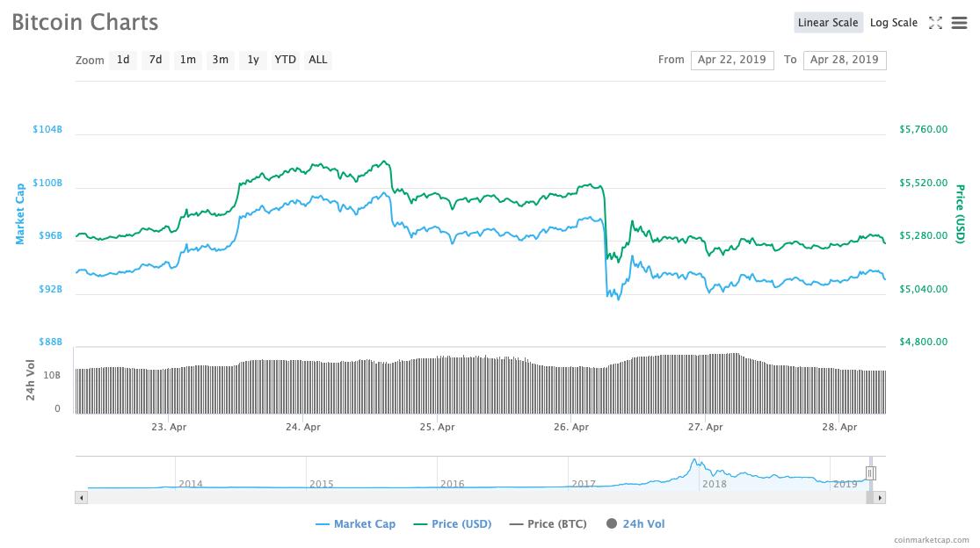Viewport: 980px width, 548px height.
Task: Set zoom to 3m
Action: (220, 60)
